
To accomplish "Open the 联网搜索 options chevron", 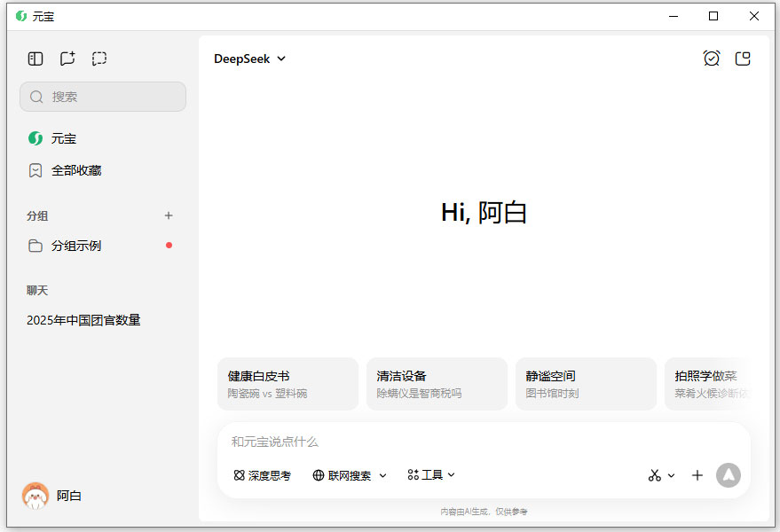I will tap(383, 475).
